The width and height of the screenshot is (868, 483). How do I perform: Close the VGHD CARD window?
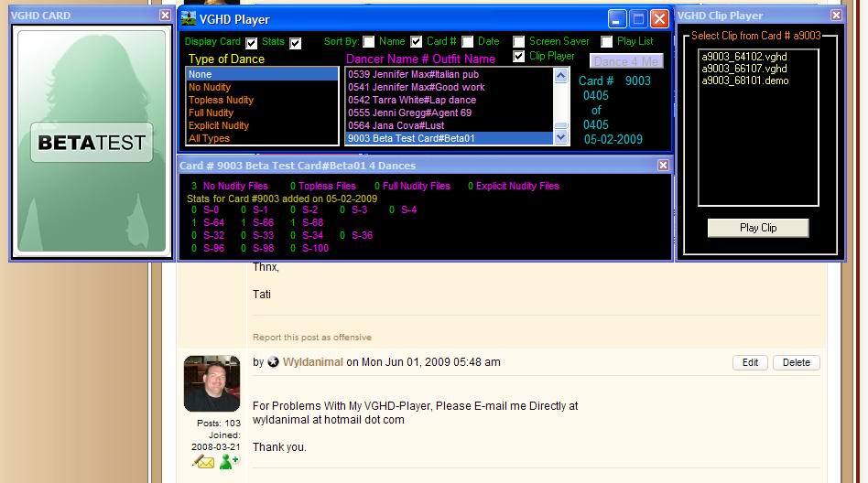(165, 16)
